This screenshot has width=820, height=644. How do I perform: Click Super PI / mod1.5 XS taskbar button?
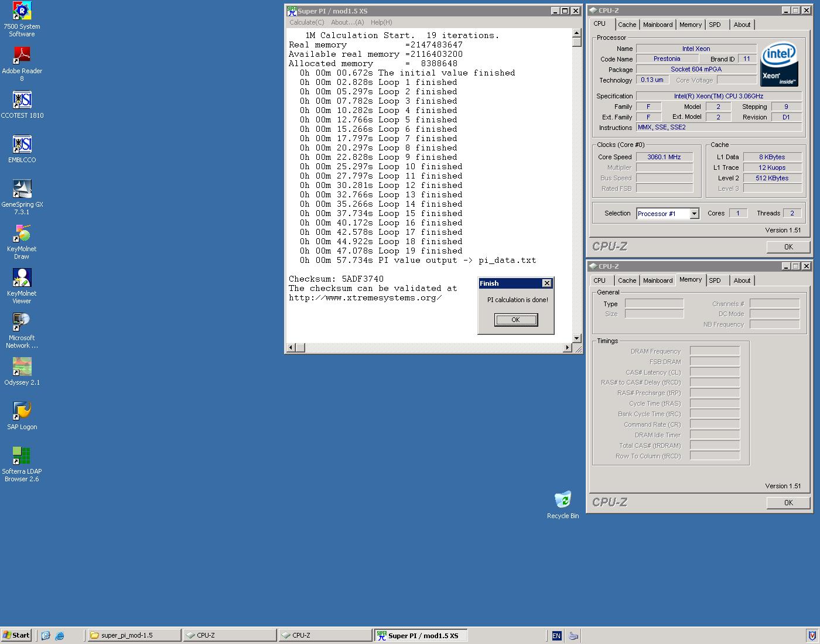420,635
